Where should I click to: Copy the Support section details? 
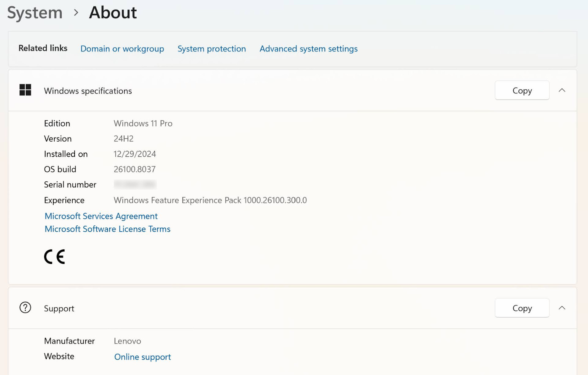(x=522, y=308)
